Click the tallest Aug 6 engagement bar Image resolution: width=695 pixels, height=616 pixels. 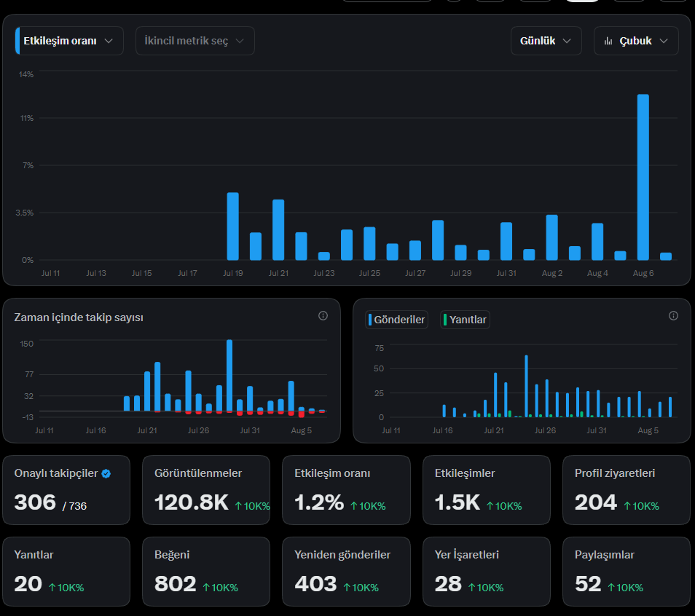pyautogui.click(x=643, y=177)
